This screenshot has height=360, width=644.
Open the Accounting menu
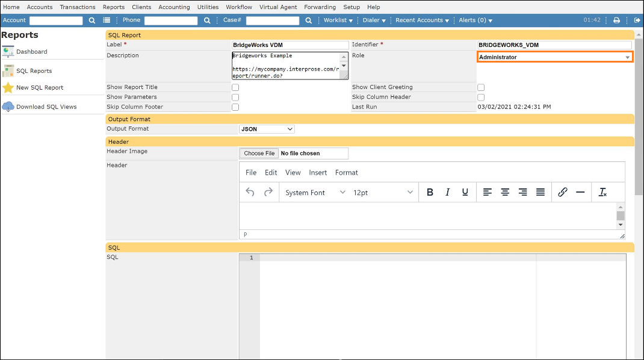click(174, 7)
